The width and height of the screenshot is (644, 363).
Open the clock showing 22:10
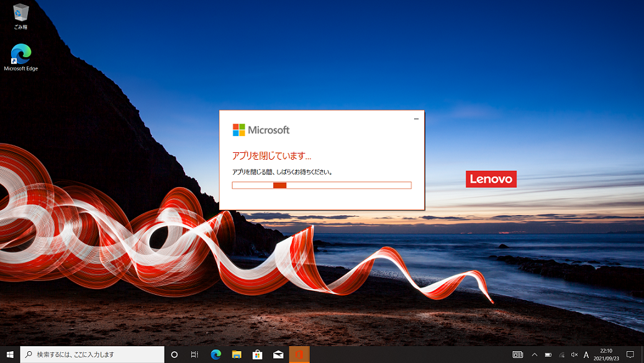(606, 354)
